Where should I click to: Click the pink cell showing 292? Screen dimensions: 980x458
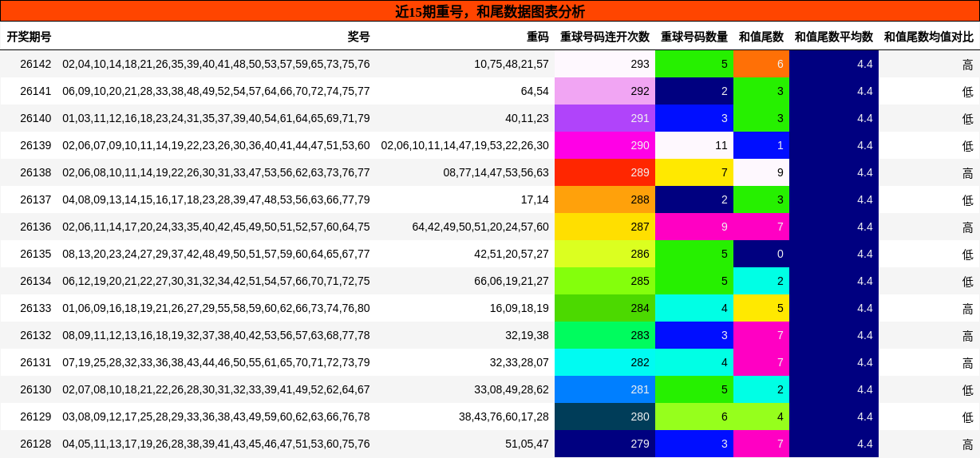point(605,91)
